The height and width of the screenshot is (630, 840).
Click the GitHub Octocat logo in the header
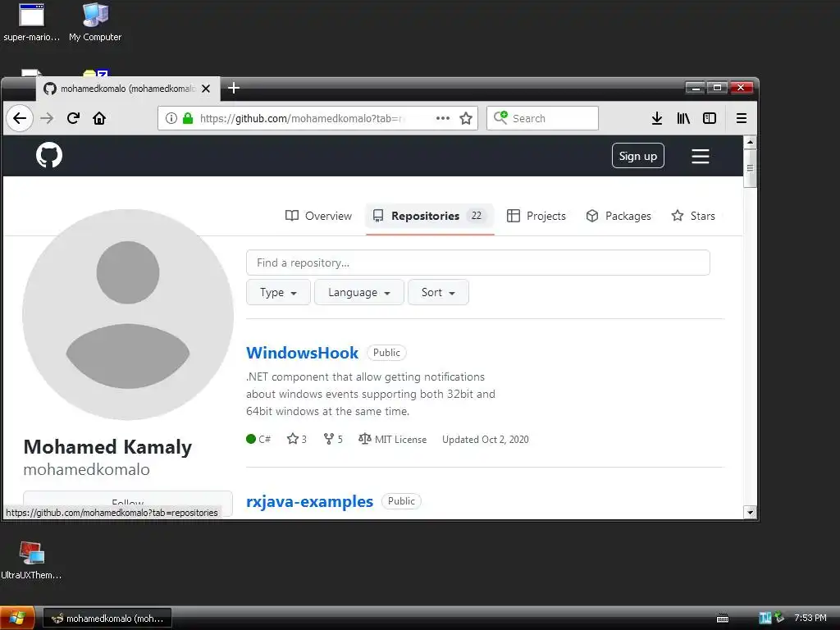pyautogui.click(x=49, y=155)
